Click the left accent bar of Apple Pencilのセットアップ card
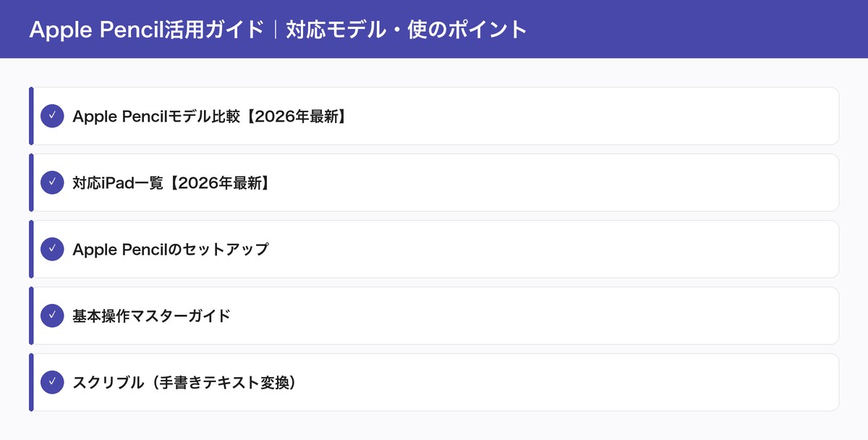 (x=31, y=249)
